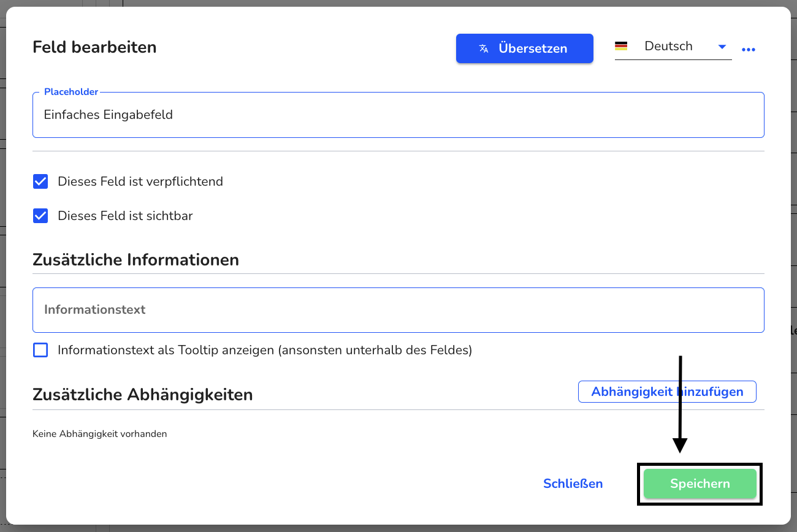Click the 'Feld bearbeiten' dialog title
This screenshot has width=797, height=532.
94,47
